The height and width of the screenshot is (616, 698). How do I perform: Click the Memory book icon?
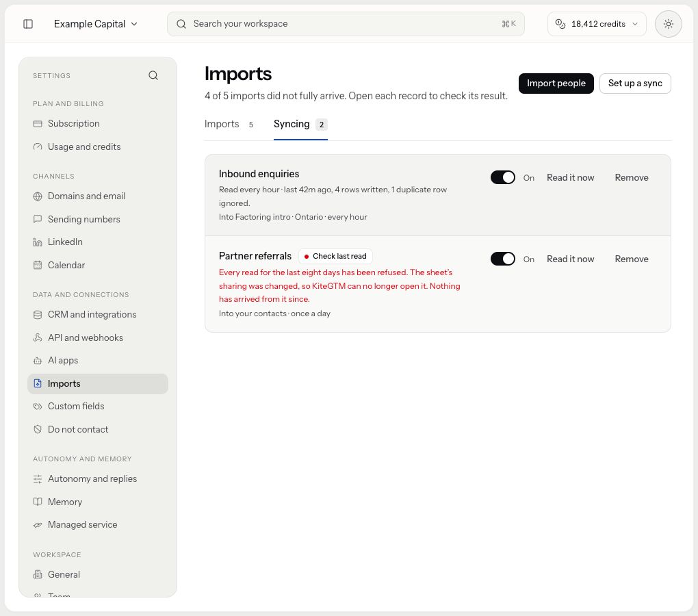(x=38, y=502)
